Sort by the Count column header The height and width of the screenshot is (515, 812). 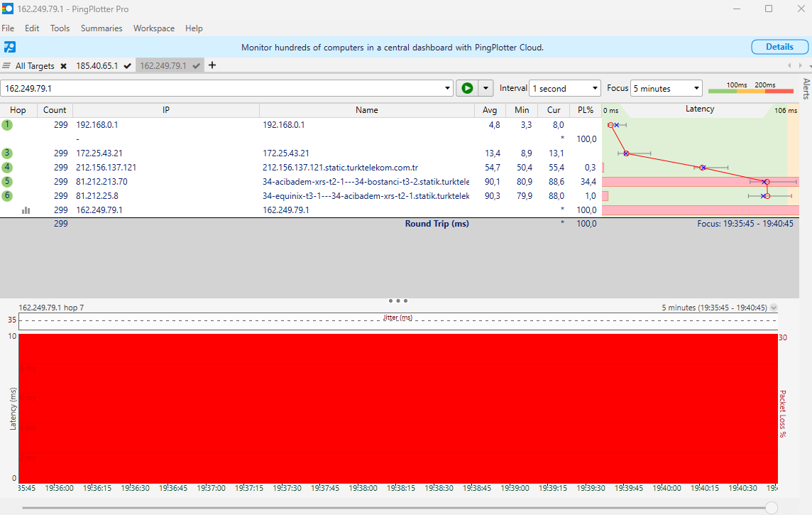coord(55,110)
